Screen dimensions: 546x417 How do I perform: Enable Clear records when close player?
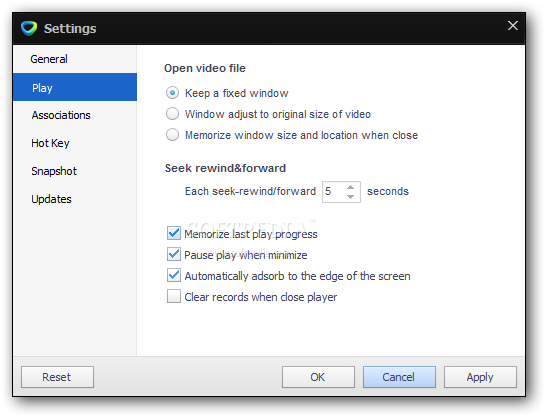tap(173, 297)
